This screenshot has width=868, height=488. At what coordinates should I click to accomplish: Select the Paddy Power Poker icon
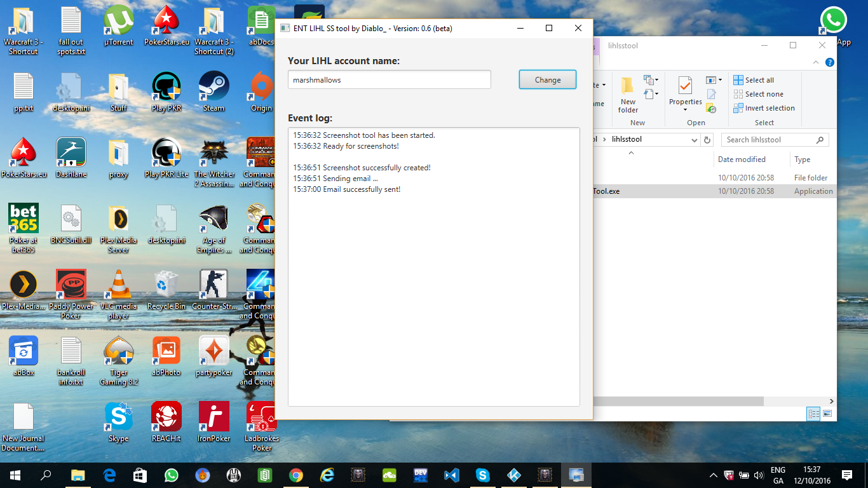click(71, 294)
